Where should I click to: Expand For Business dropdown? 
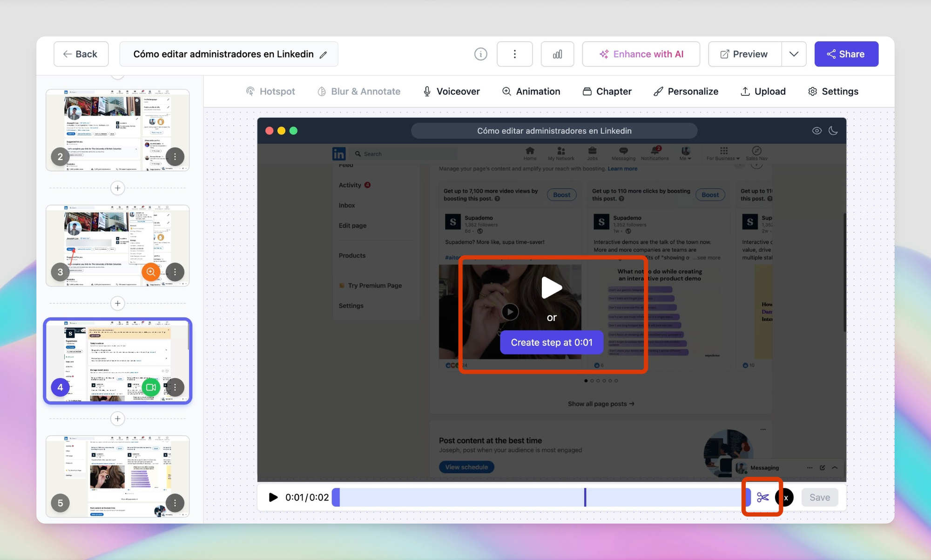(723, 153)
